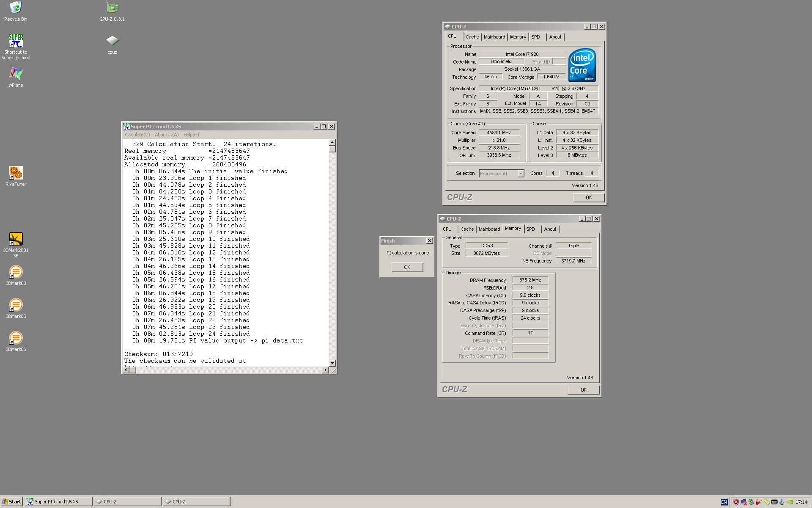Switch to Mainboard tab in upper CPU-Z window
812x508 pixels.
(x=494, y=37)
